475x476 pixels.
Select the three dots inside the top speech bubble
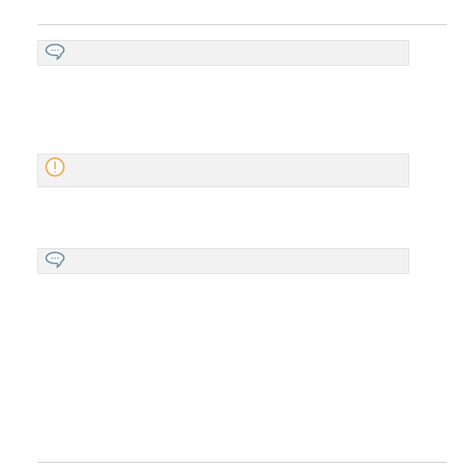[x=55, y=51]
